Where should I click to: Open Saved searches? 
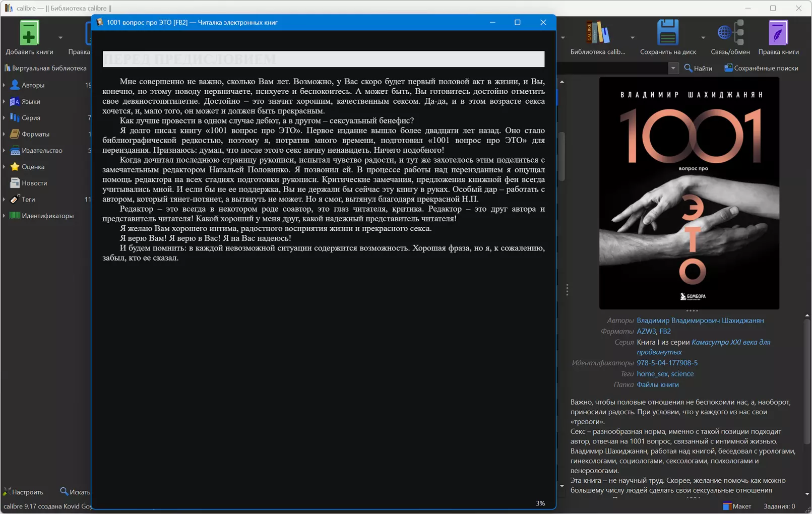(x=761, y=68)
